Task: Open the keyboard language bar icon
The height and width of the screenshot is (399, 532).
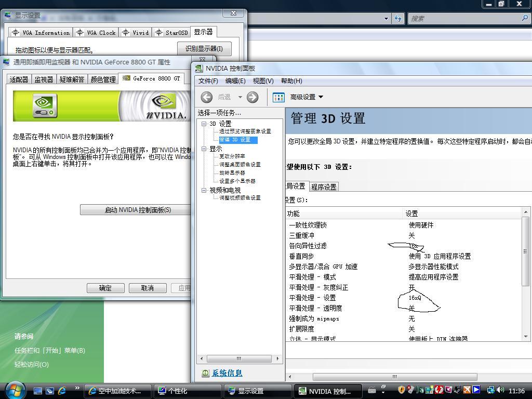Action: coord(372,391)
